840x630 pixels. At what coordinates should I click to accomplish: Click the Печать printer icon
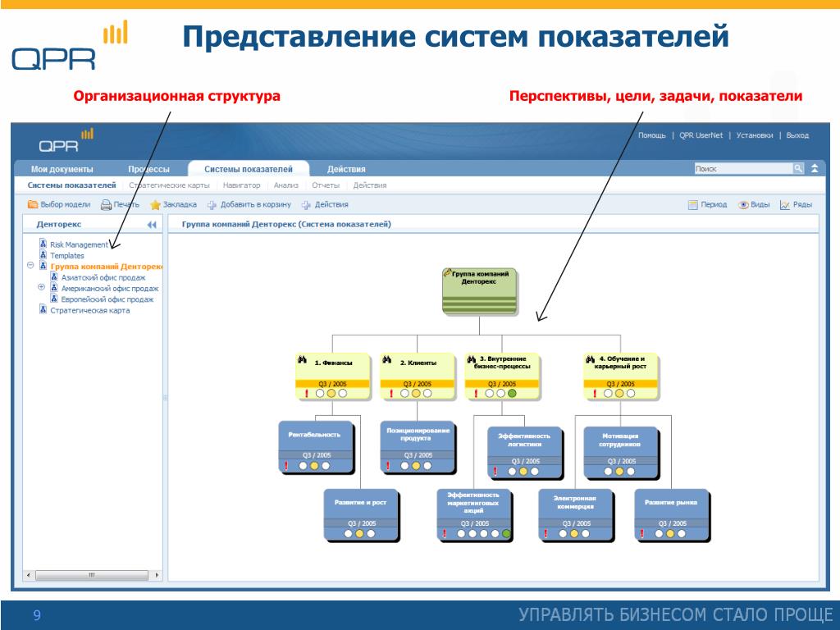click(x=106, y=204)
